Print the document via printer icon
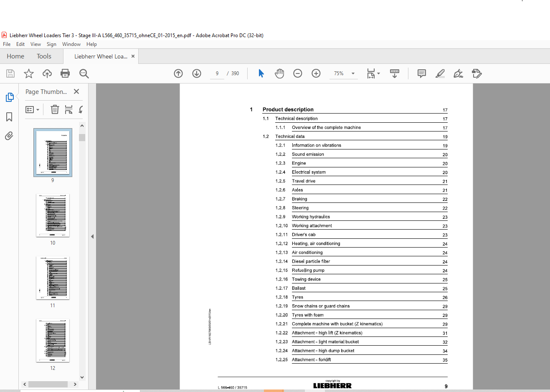Viewport: 550px width, 392px height. (x=65, y=74)
